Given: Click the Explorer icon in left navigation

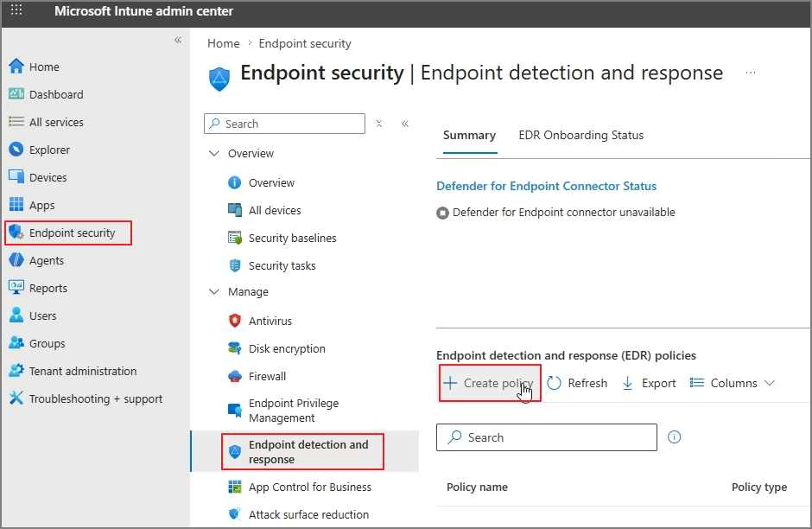Looking at the screenshot, I should tap(16, 150).
